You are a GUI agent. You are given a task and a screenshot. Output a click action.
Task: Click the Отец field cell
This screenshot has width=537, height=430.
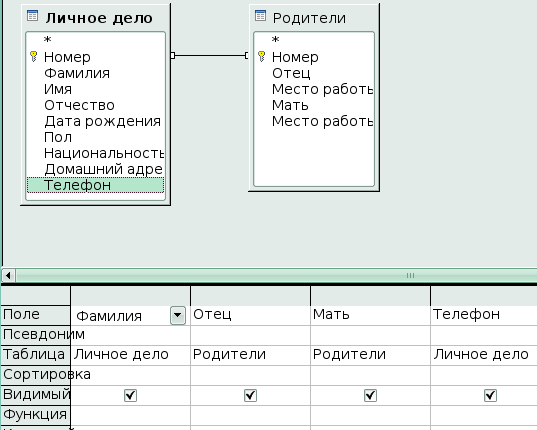point(250,315)
